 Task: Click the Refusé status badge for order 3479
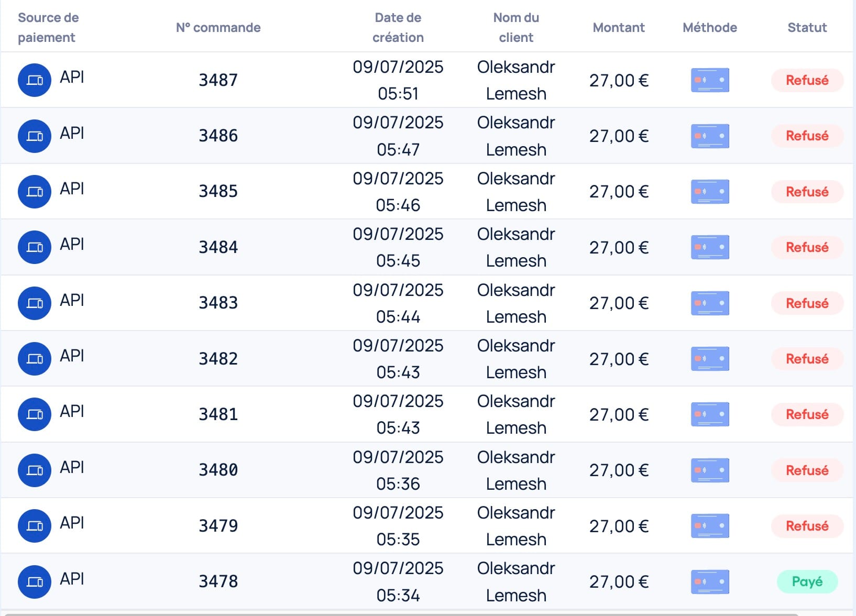pyautogui.click(x=807, y=526)
